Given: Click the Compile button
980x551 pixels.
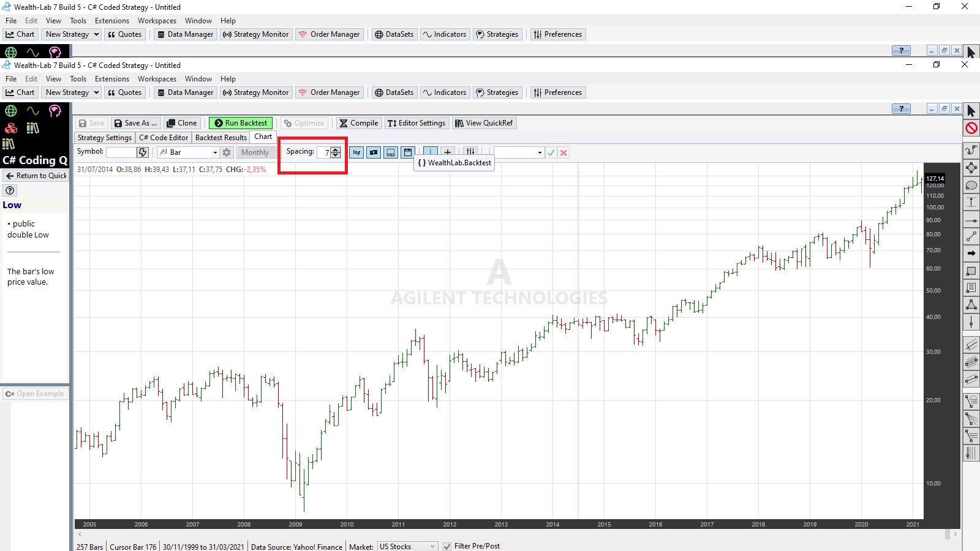Looking at the screenshot, I should pyautogui.click(x=359, y=123).
